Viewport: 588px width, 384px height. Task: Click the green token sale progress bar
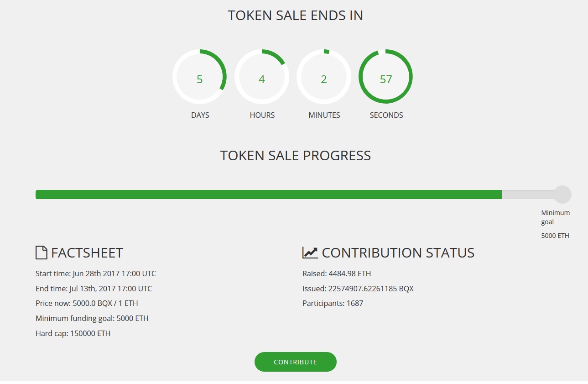tap(268, 195)
